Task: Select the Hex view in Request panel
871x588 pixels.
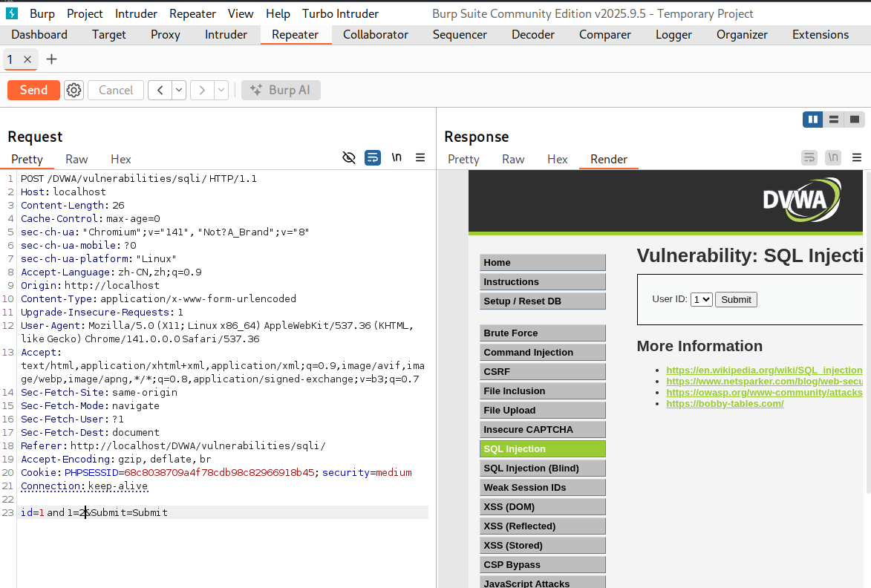Action: tap(120, 160)
